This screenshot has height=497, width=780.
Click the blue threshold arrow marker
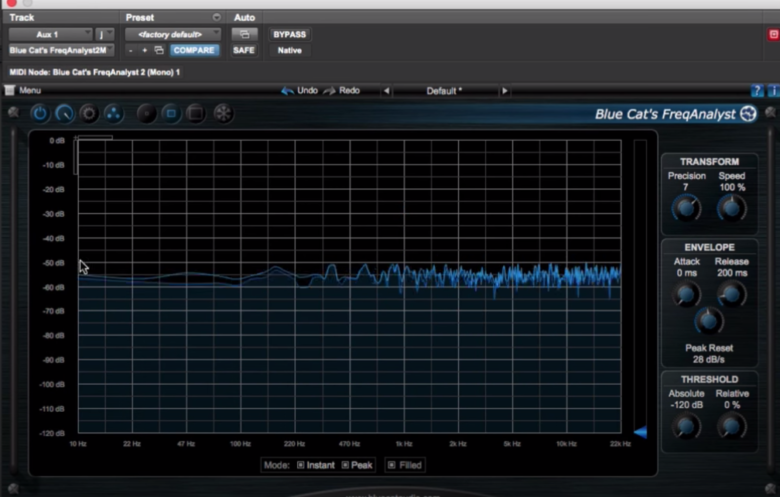pos(641,432)
